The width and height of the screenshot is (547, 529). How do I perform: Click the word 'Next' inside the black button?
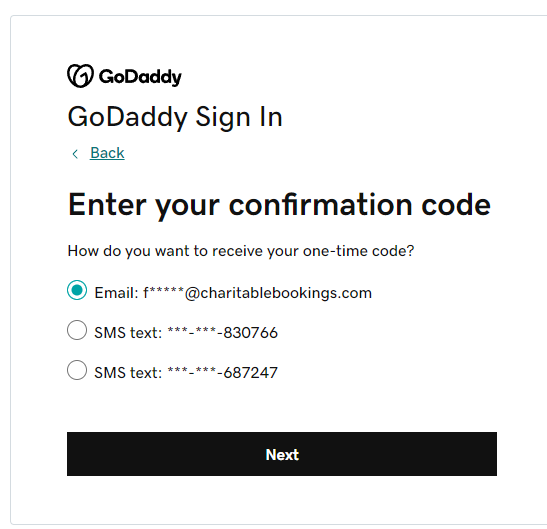(282, 455)
